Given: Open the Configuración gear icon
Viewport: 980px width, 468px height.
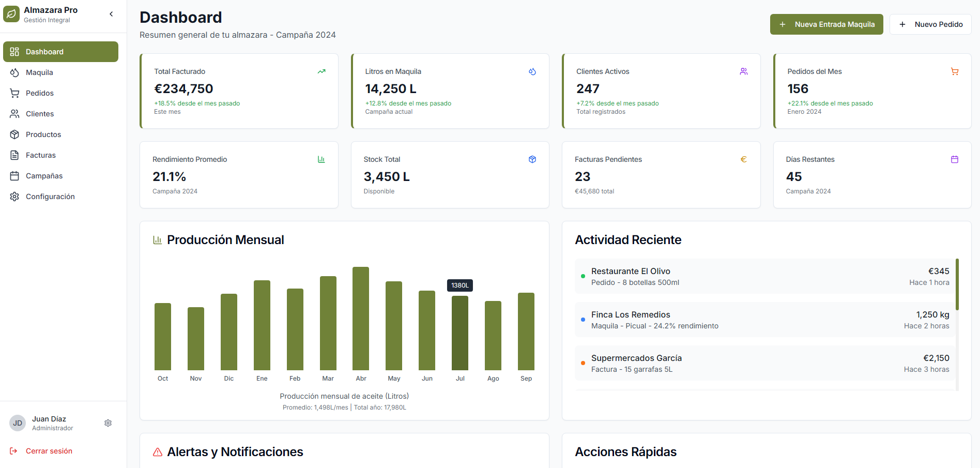Looking at the screenshot, I should (14, 197).
